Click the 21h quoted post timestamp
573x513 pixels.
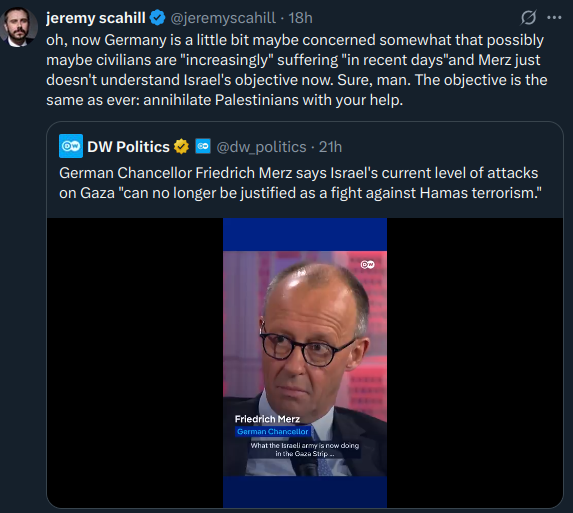click(330, 147)
